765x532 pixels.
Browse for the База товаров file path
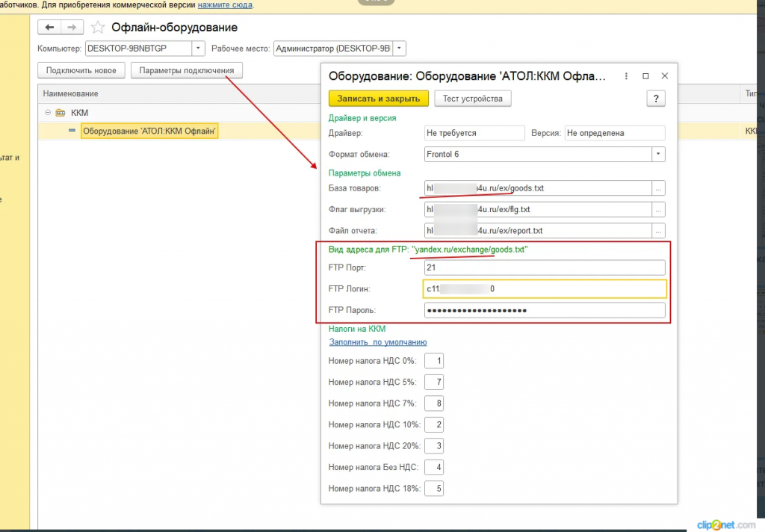click(658, 188)
